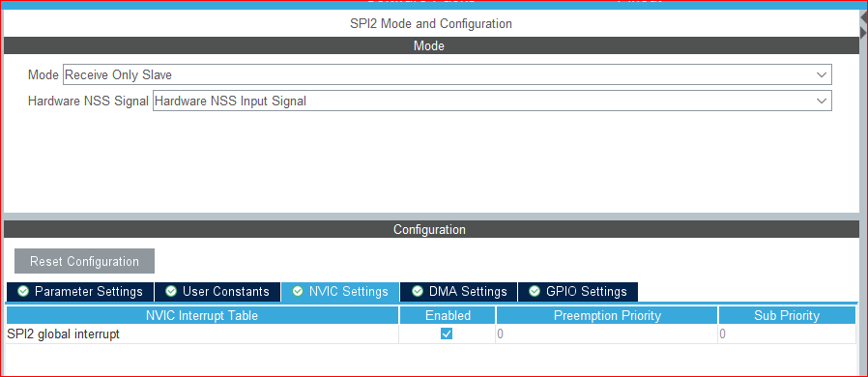Click the green check icon on Parameter Settings
868x377 pixels.
click(x=23, y=291)
